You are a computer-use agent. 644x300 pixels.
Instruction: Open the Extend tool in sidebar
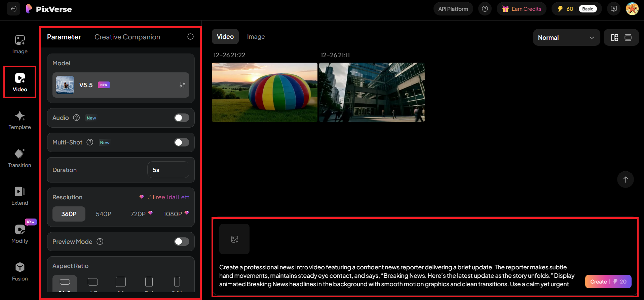[20, 196]
